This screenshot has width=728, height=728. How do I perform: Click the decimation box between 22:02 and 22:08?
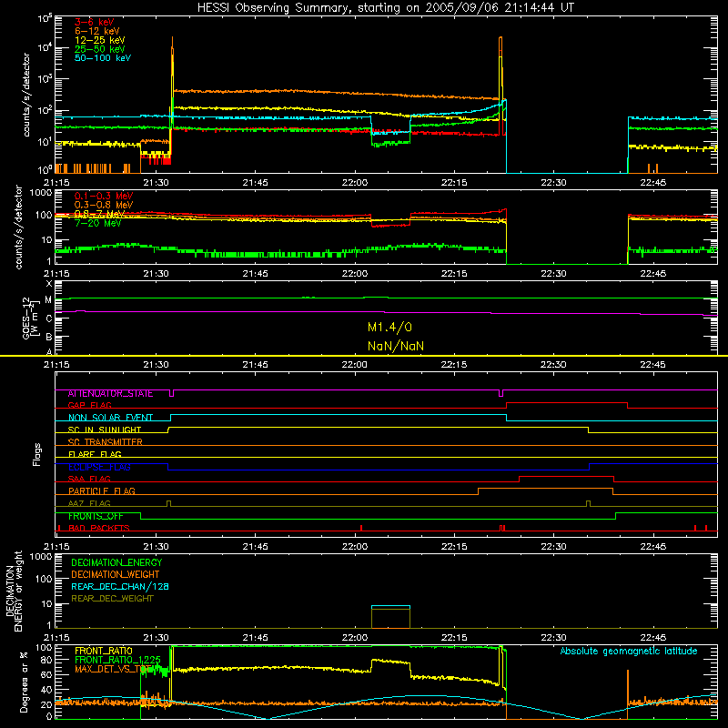[390, 617]
